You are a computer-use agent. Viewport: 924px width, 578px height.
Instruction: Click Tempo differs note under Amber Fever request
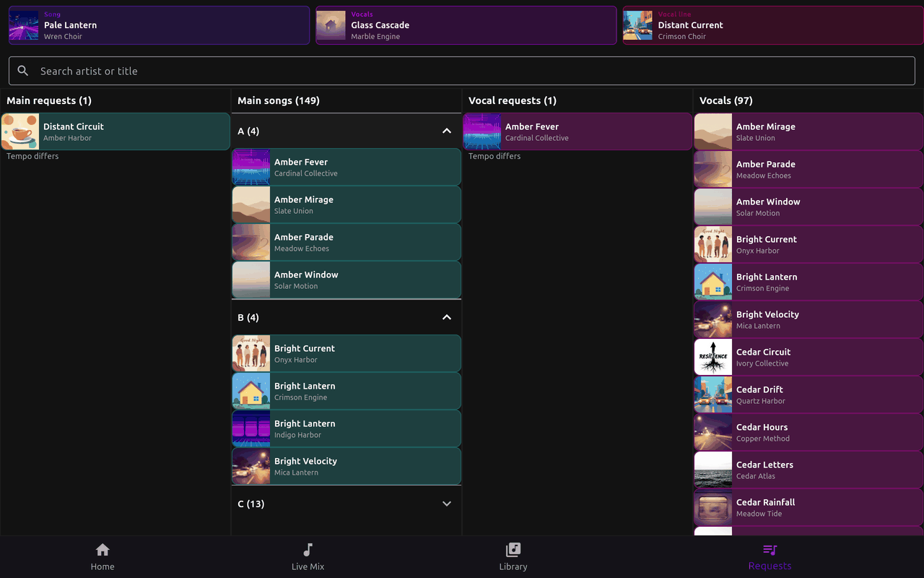494,156
